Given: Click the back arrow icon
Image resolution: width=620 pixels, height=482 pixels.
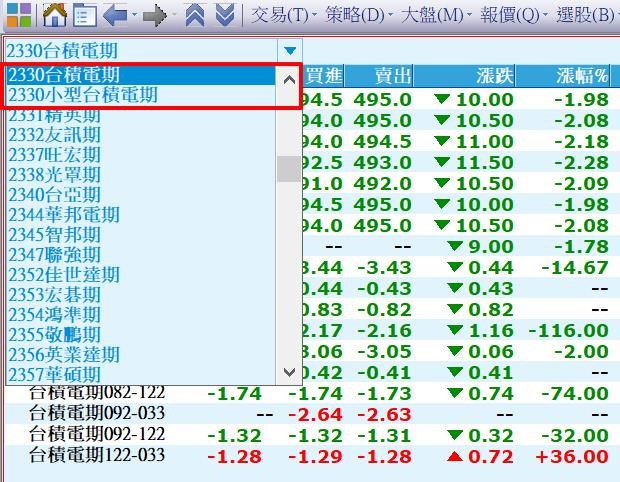Looking at the screenshot, I should pos(115,15).
